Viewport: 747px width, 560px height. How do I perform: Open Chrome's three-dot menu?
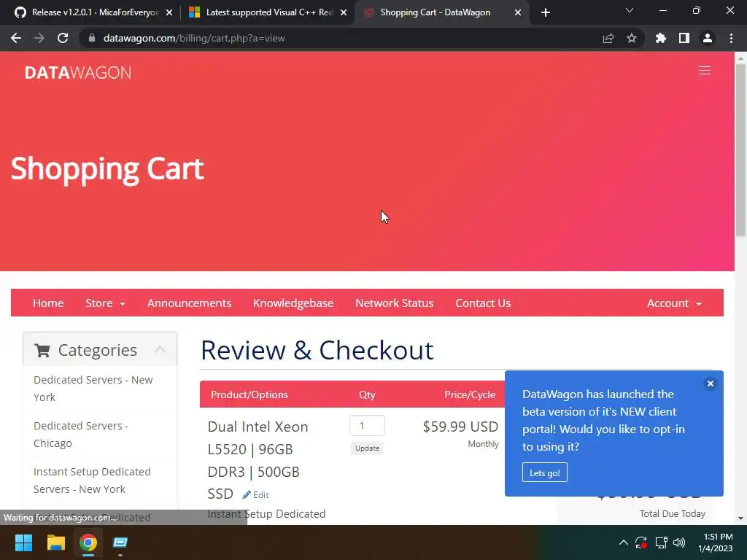point(731,38)
